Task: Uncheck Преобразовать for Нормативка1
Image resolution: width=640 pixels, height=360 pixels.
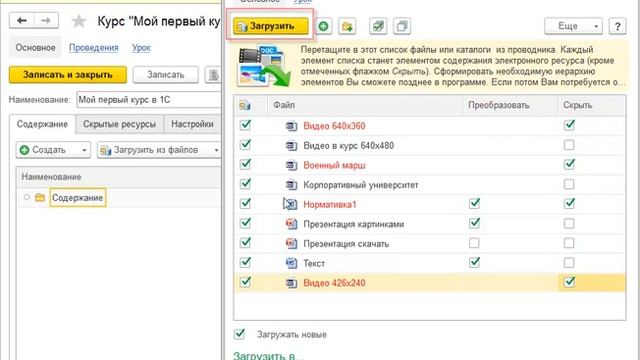Action: point(474,203)
